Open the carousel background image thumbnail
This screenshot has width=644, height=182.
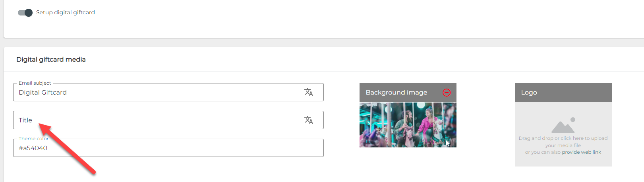tap(408, 125)
